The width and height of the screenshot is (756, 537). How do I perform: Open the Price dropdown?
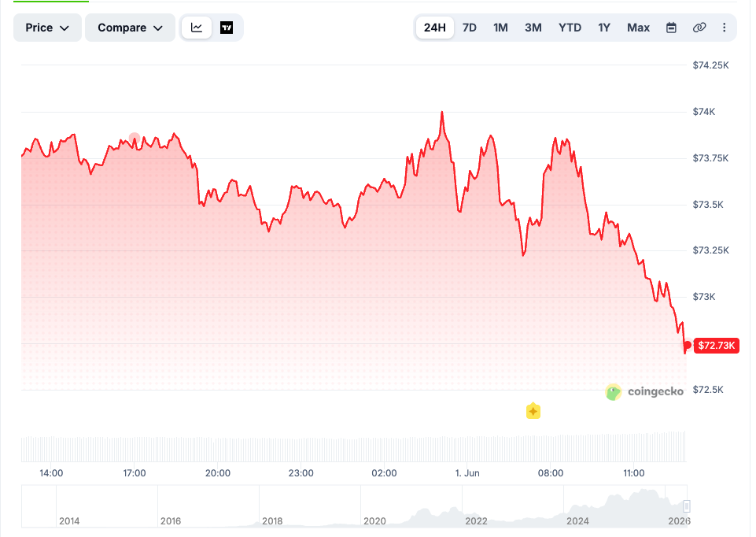[x=47, y=28]
